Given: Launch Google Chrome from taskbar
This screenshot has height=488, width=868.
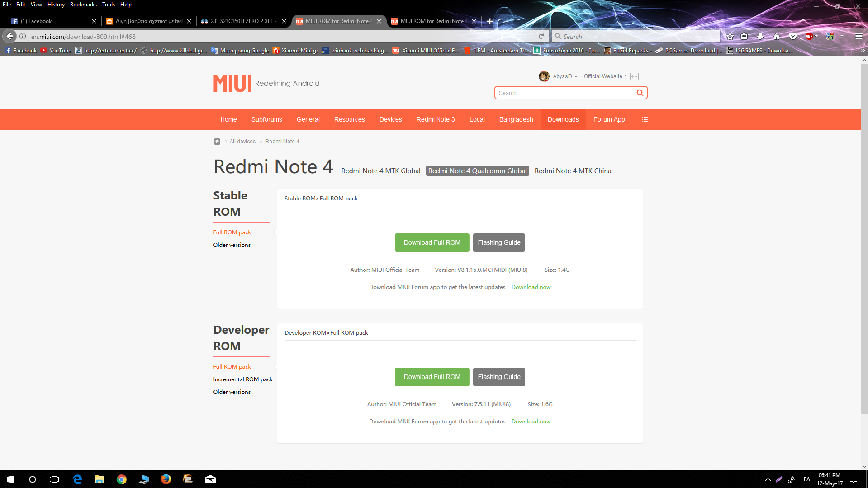Looking at the screenshot, I should [122, 479].
